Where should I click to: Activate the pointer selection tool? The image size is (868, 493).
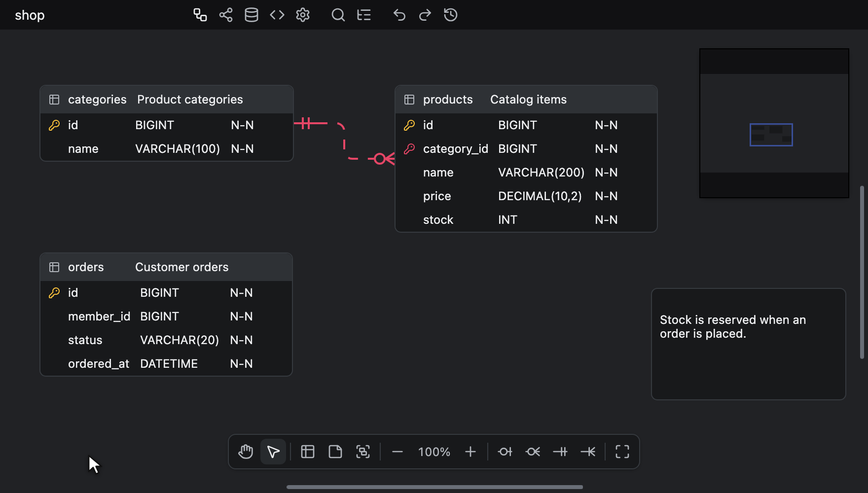(273, 452)
